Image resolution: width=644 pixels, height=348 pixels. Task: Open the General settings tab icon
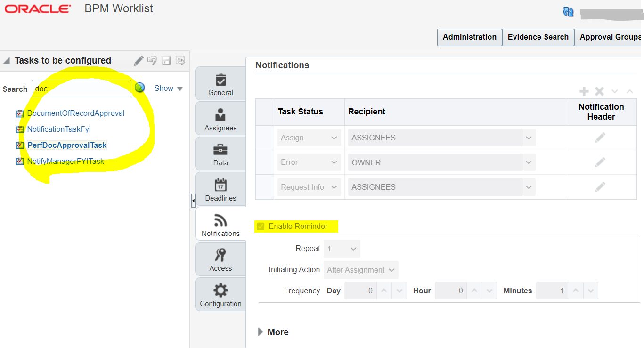click(220, 83)
